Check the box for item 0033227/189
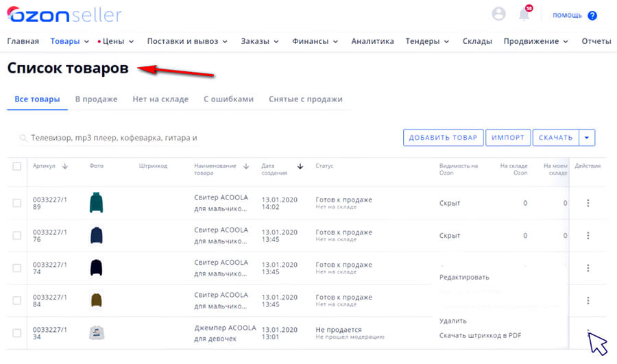The image size is (617, 364). (x=17, y=203)
